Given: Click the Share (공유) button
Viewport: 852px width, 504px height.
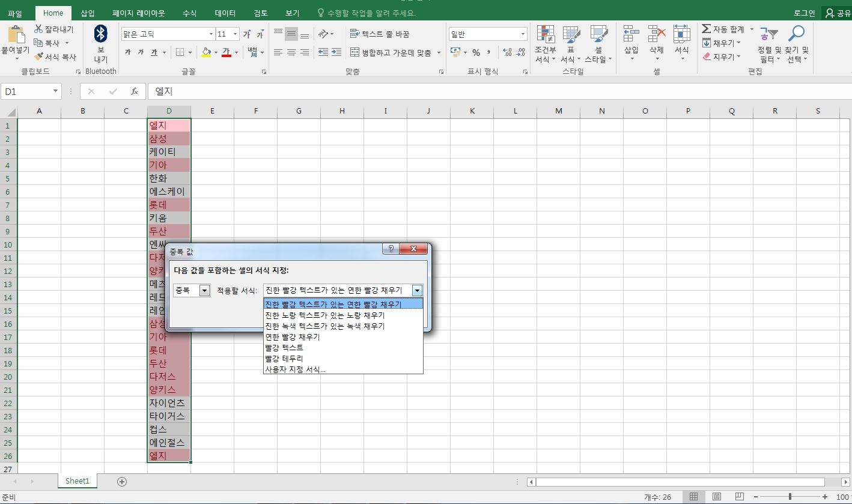Looking at the screenshot, I should [838, 13].
